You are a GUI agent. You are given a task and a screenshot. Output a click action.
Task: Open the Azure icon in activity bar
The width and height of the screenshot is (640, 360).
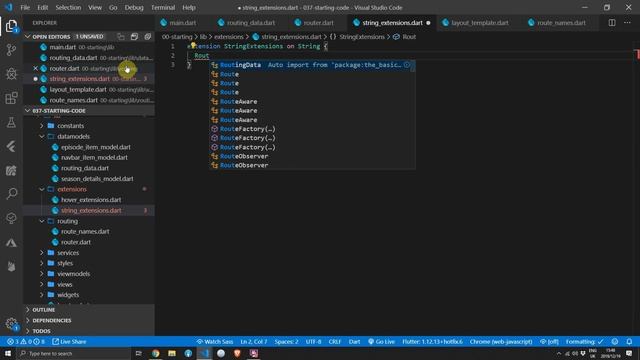(11, 243)
